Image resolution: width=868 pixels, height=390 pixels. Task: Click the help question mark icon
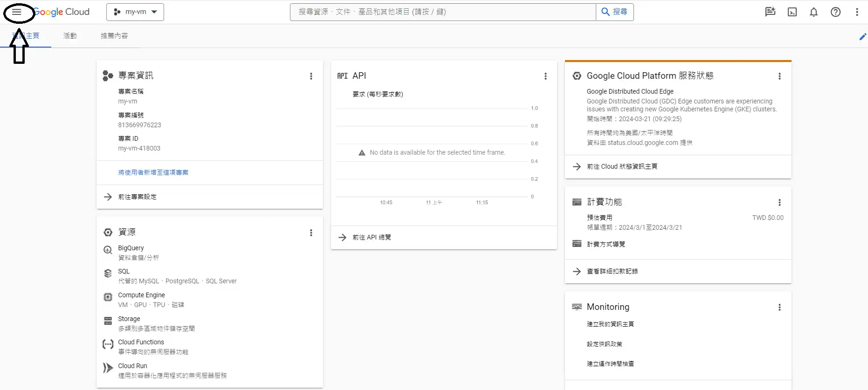pos(835,12)
